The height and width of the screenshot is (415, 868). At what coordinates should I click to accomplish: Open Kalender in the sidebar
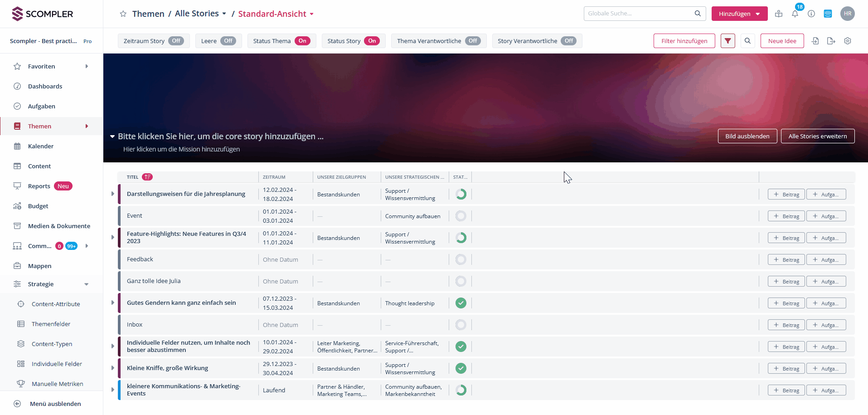pyautogui.click(x=41, y=146)
